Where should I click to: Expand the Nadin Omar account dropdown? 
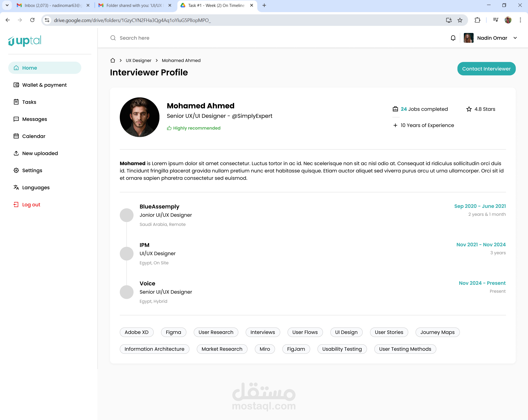[515, 38]
